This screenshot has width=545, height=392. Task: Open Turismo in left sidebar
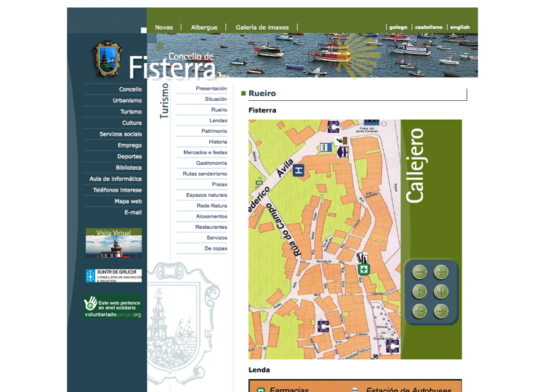tap(131, 112)
